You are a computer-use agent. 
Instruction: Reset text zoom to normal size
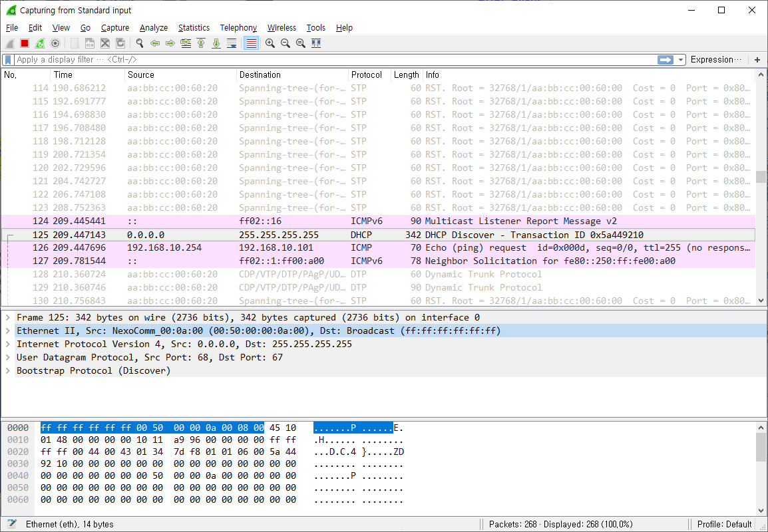301,44
